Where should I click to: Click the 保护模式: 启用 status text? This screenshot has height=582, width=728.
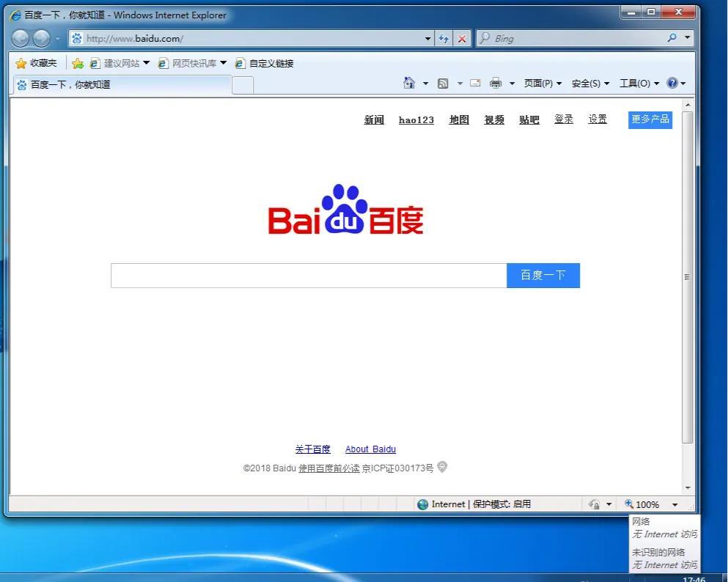(x=502, y=504)
